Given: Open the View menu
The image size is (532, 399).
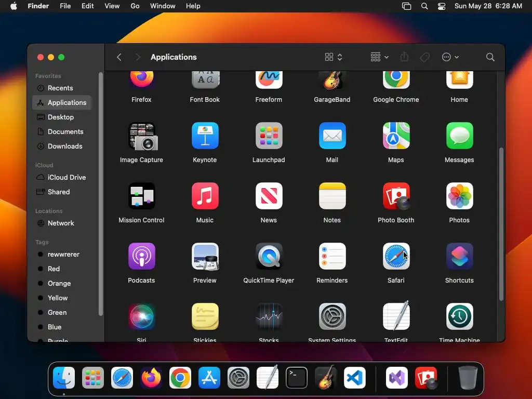Looking at the screenshot, I should pyautogui.click(x=112, y=6).
